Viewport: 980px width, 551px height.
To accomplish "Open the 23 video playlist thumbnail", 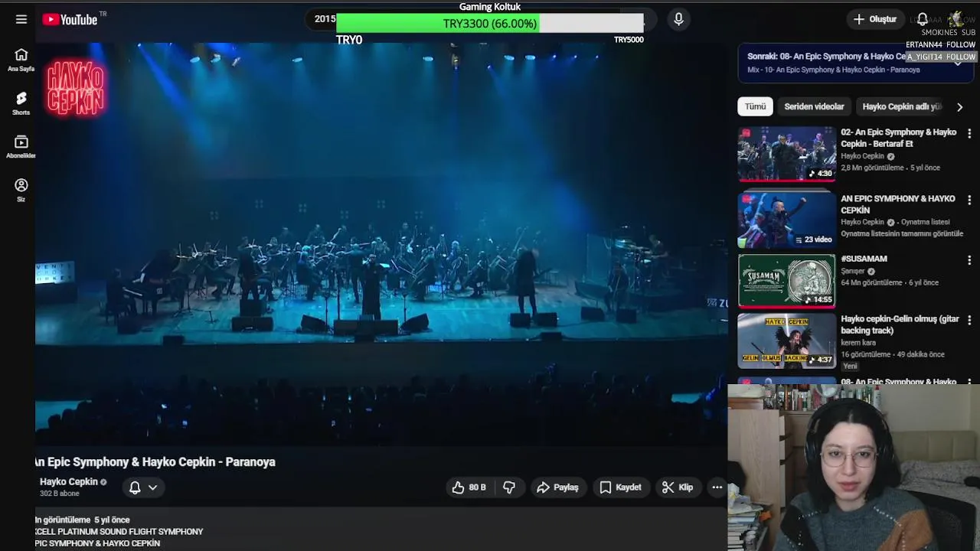I will (x=787, y=220).
